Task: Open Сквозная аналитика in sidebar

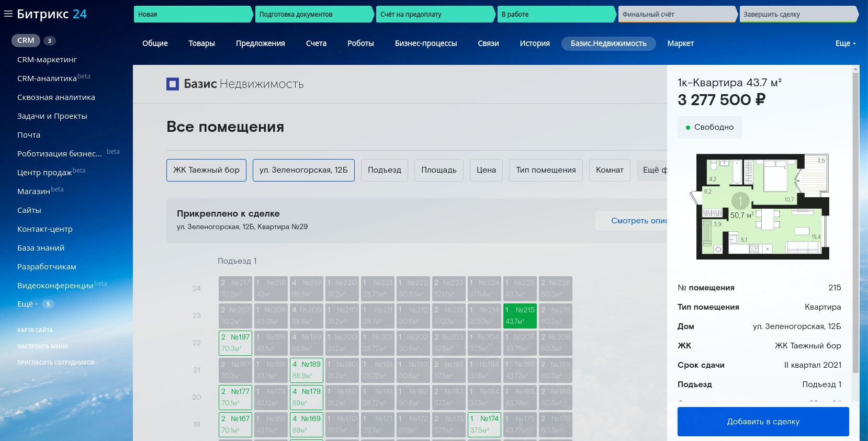Action: tap(56, 97)
